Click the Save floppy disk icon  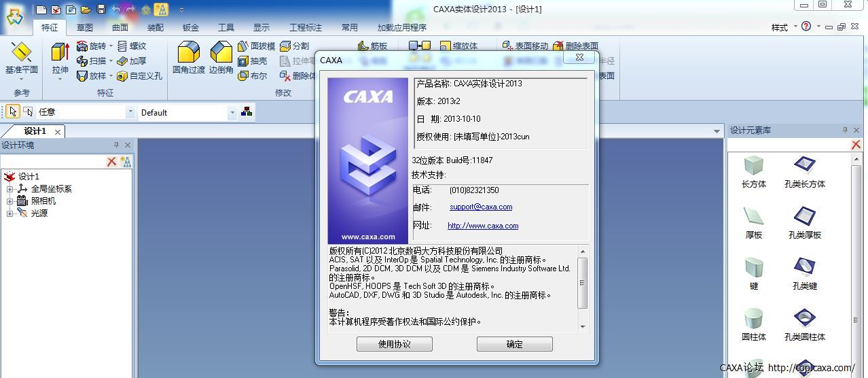click(101, 10)
